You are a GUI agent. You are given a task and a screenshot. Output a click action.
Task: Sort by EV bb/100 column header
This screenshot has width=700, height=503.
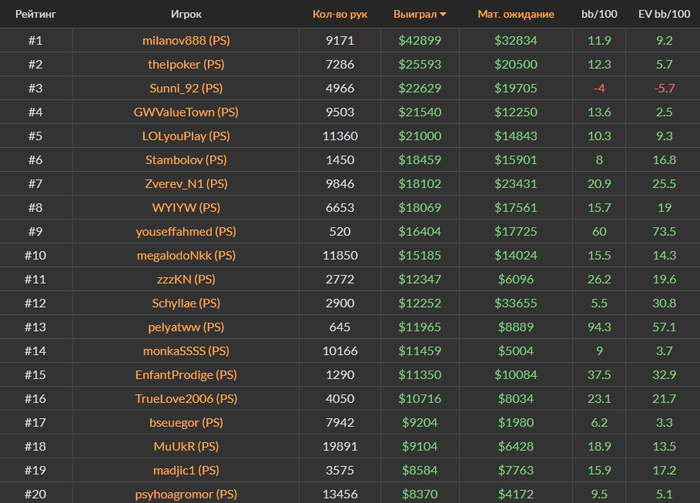click(660, 16)
